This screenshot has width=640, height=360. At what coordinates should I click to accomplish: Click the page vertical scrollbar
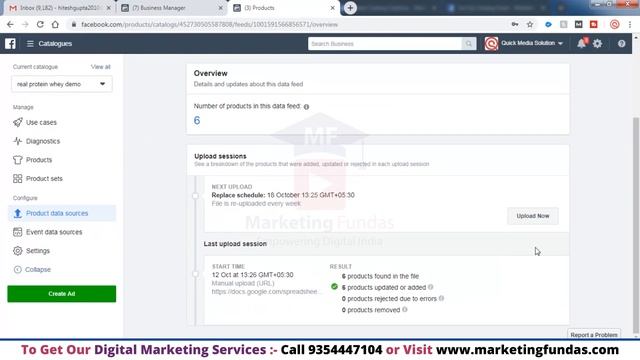[x=636, y=224]
